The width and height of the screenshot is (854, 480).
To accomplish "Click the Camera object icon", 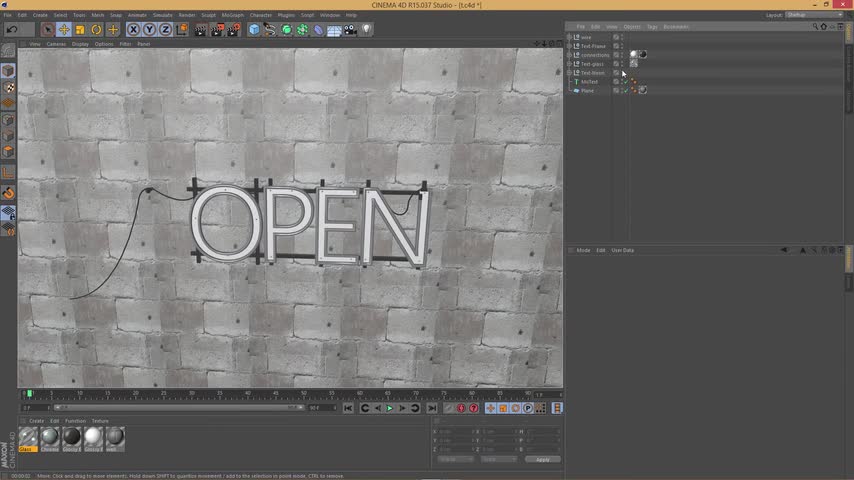I will 350,30.
